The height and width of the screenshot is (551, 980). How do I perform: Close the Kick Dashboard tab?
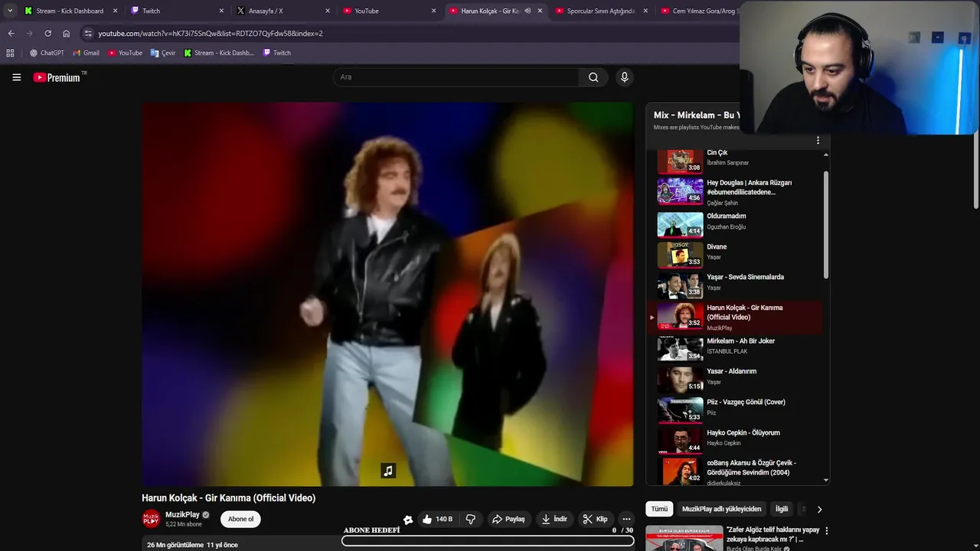tap(116, 11)
